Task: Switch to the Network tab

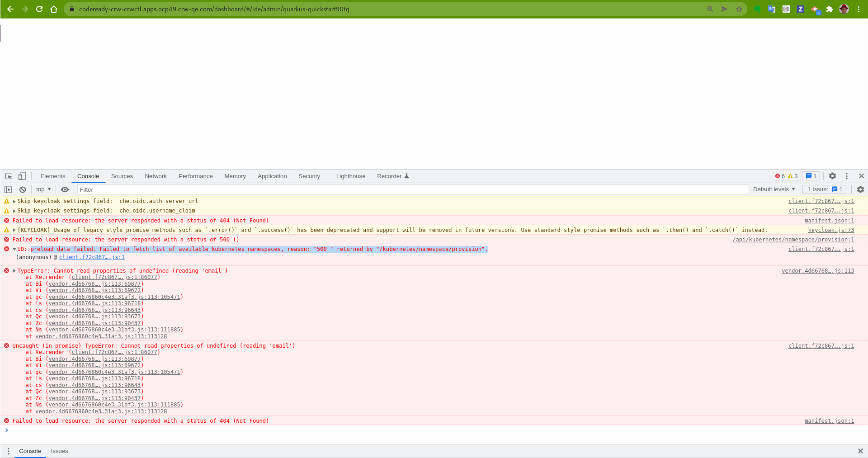Action: (x=156, y=176)
